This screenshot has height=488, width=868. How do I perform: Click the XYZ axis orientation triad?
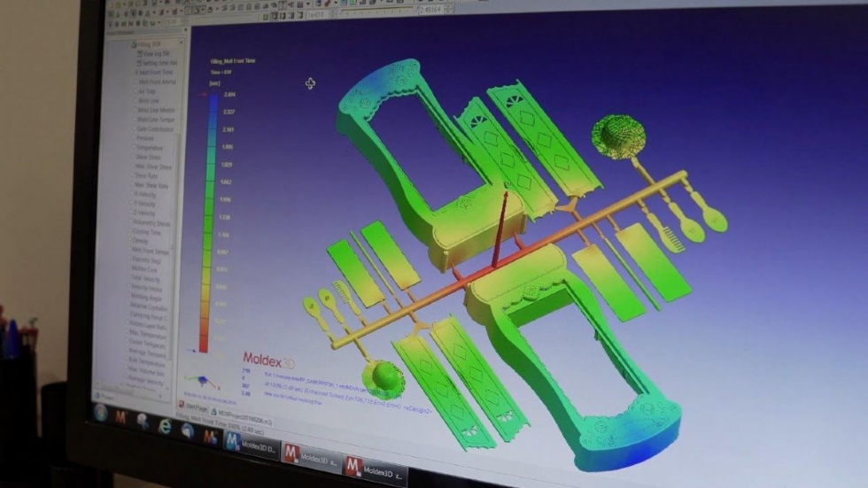coord(202,381)
